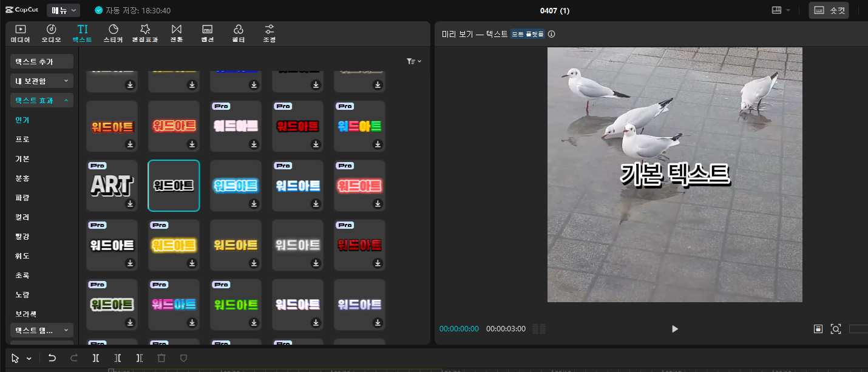Screen dimensions: 868x372
Task: Select the 노랑 yellow category
Action: tap(22, 295)
